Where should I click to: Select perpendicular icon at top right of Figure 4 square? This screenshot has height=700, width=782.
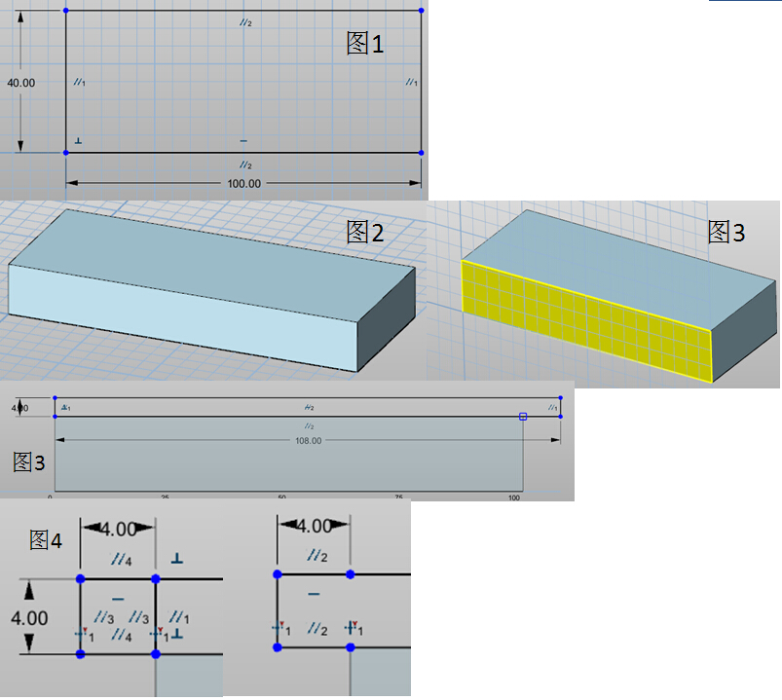[x=176, y=559]
